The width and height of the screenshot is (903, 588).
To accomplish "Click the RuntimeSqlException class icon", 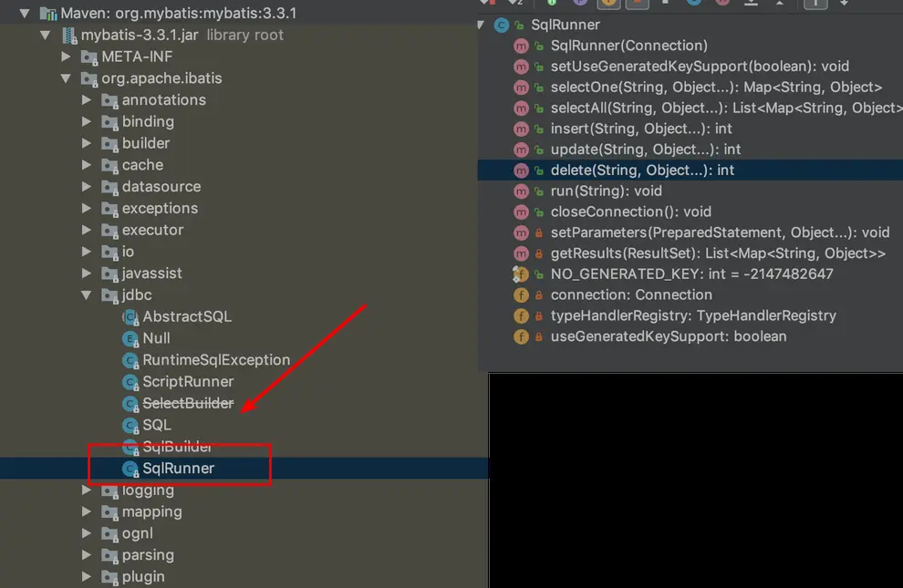I will (x=130, y=361).
